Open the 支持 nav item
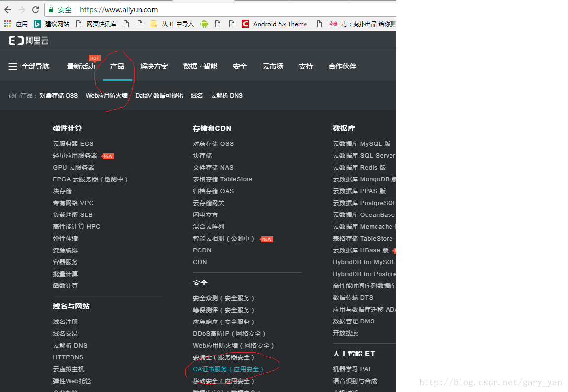Viewport: 568px width, 392px height. 306,66
